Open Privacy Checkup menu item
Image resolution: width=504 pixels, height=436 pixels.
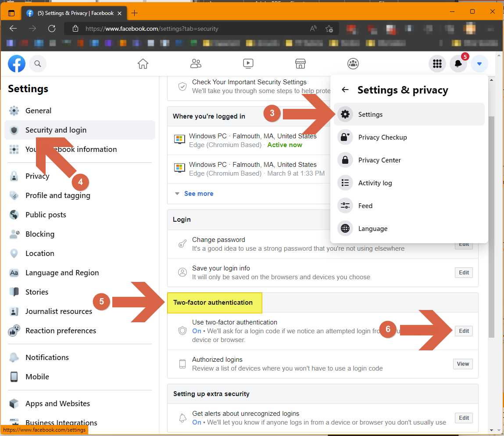[x=409, y=137]
